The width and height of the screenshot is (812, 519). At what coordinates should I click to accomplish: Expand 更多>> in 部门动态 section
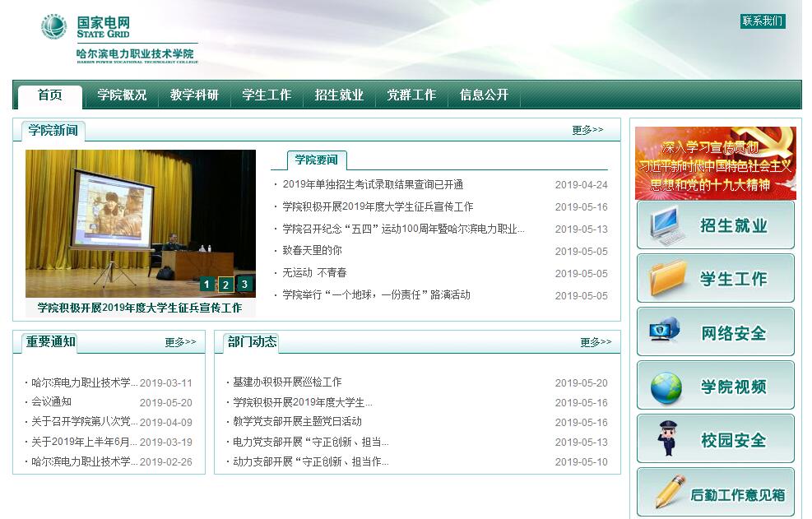coord(596,342)
